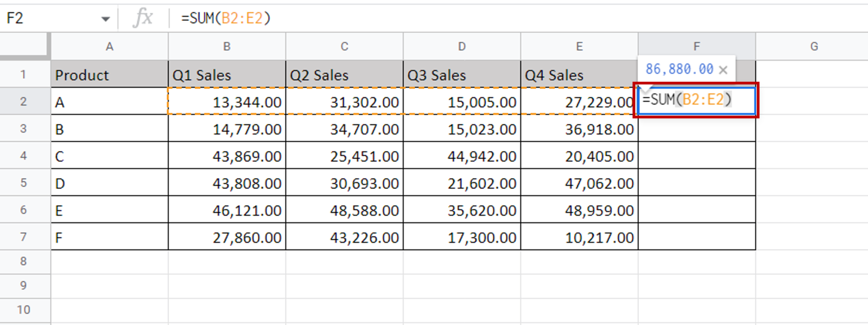868x325 pixels.
Task: Select column B header
Action: (x=227, y=46)
